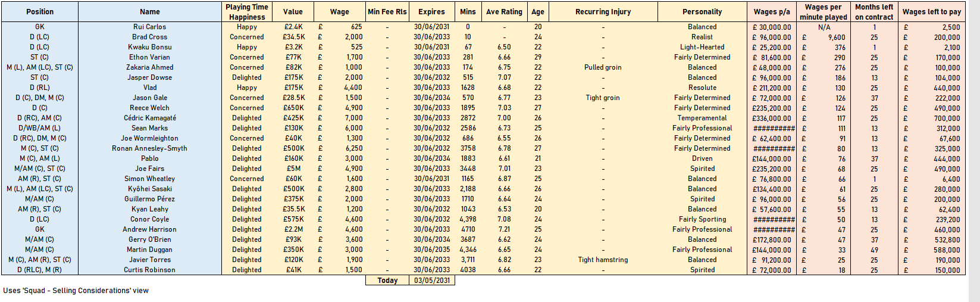Click the 'Temperamental' personality cell
The height and width of the screenshot is (302, 980).
[702, 118]
